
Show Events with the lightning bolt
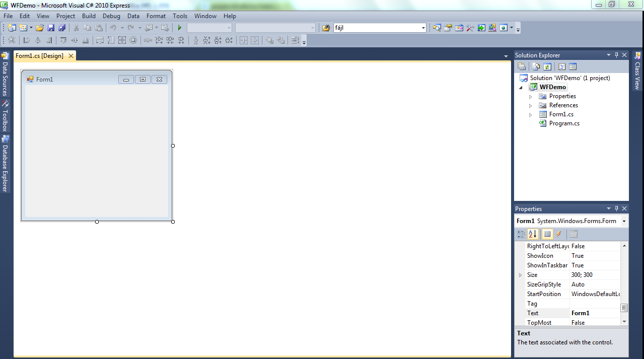click(x=558, y=234)
